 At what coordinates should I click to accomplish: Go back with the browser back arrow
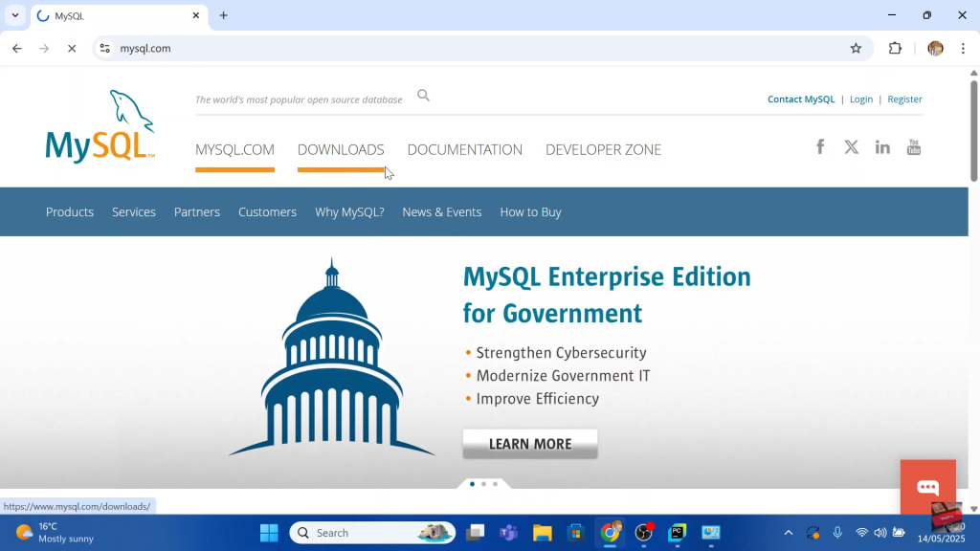(17, 48)
